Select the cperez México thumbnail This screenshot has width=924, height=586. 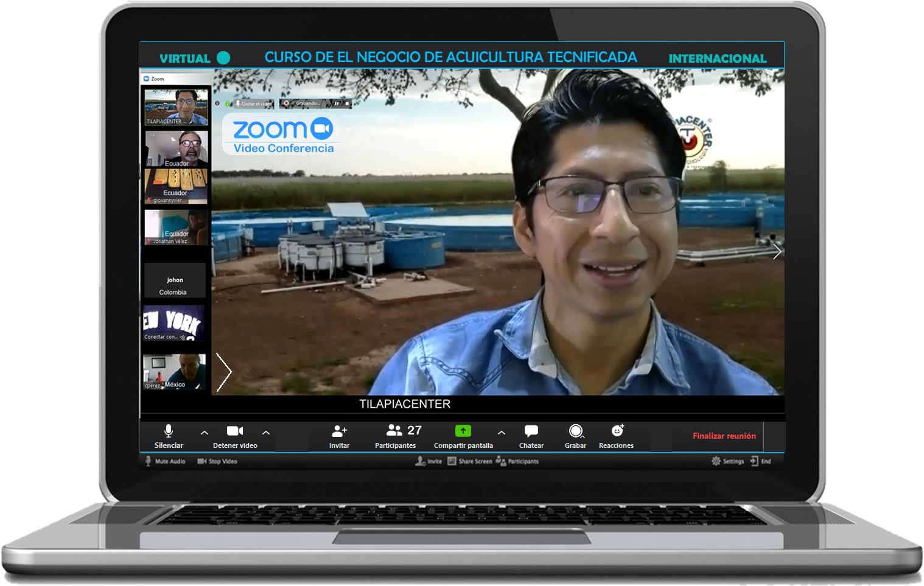(174, 372)
